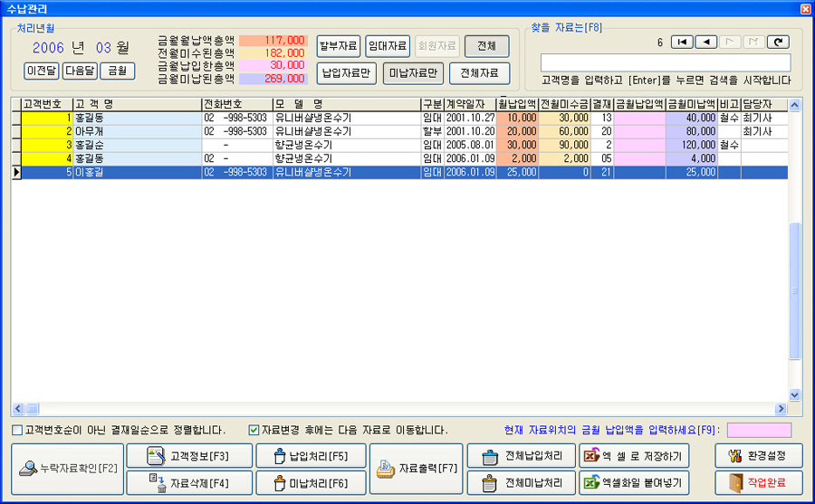Click the 고객번호 column header
The image size is (815, 504).
pos(47,104)
